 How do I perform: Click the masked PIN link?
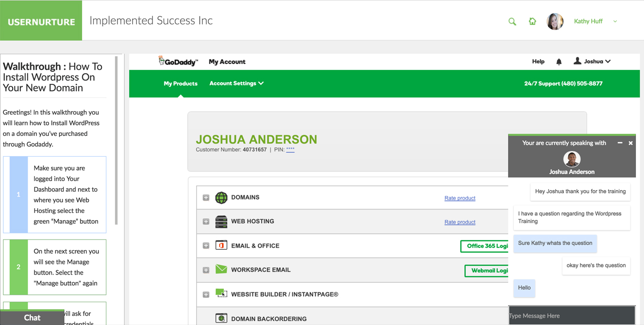(x=290, y=149)
